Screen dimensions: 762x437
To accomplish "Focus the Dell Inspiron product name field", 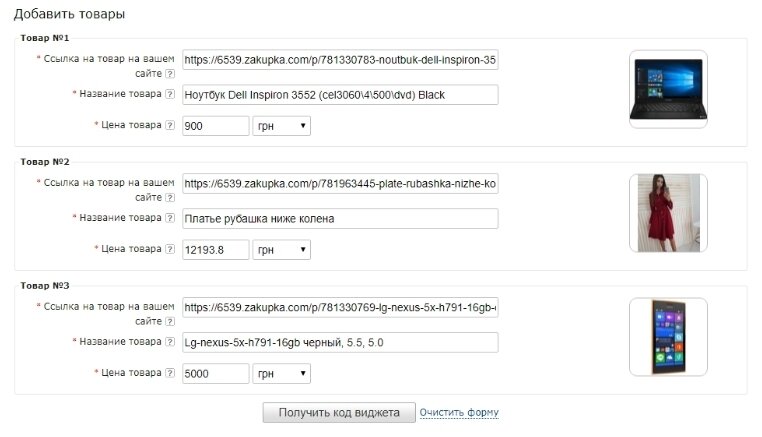I will (x=340, y=95).
